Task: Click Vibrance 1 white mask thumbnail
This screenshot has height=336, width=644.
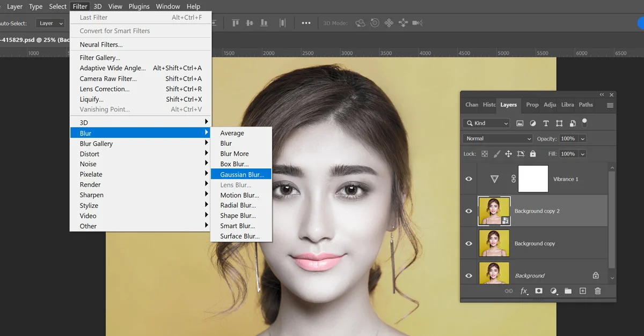Action: coord(533,179)
